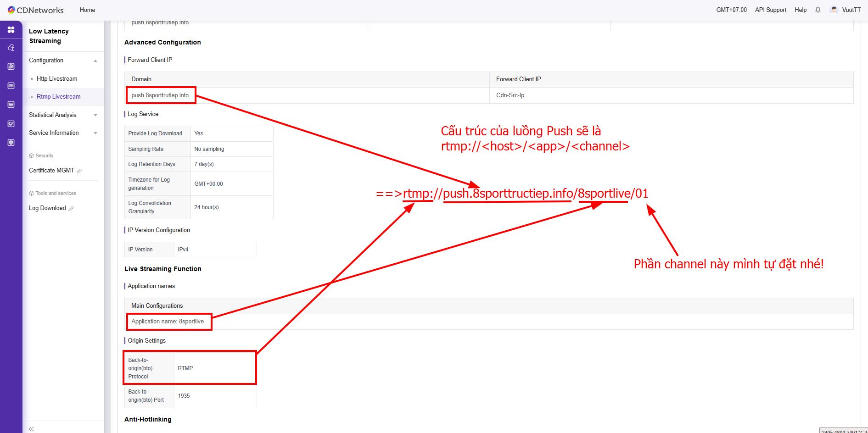Select Http Livestream in the sidebar

coord(57,79)
